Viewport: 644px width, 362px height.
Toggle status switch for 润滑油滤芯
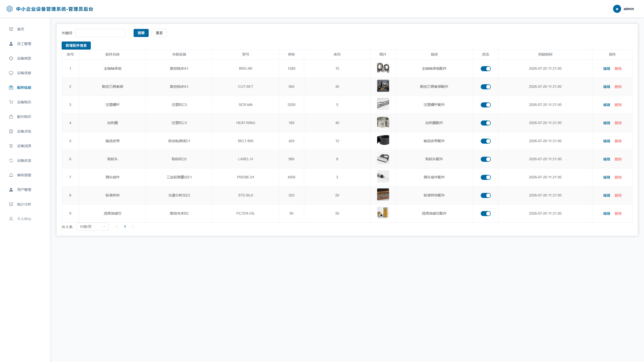coord(486,214)
